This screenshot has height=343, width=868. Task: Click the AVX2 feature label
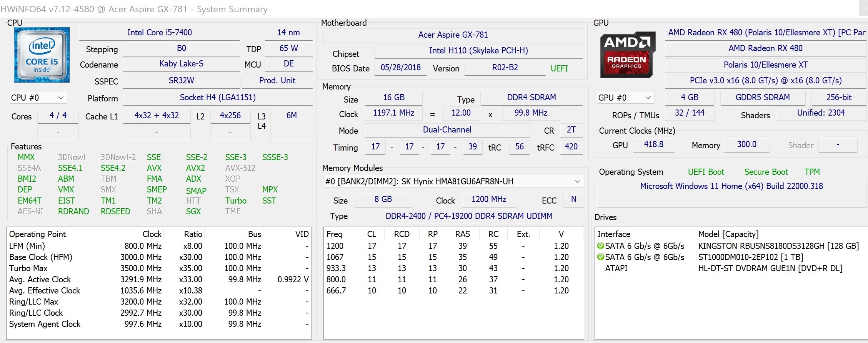(x=195, y=168)
